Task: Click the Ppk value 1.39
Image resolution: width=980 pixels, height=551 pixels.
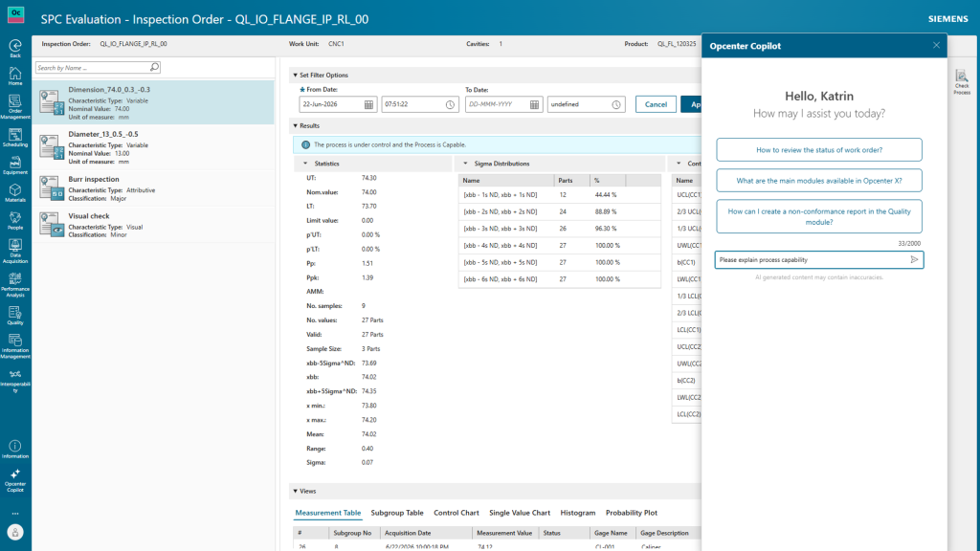Action: pos(367,277)
